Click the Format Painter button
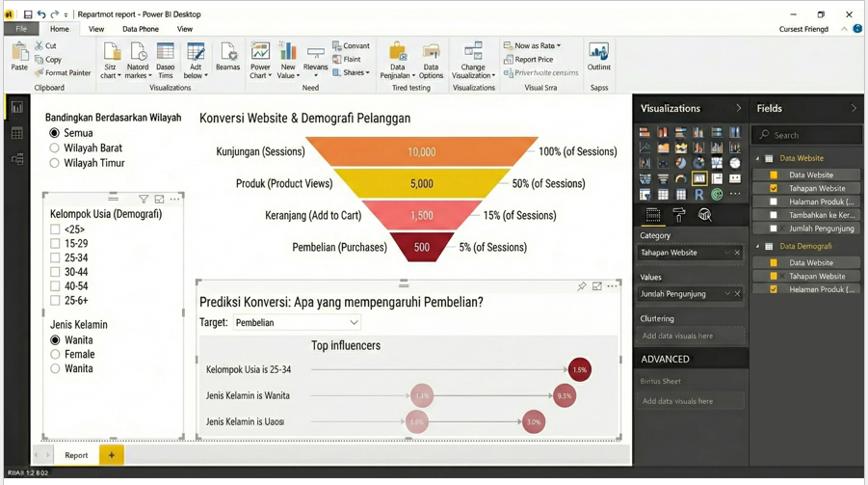 click(x=63, y=73)
